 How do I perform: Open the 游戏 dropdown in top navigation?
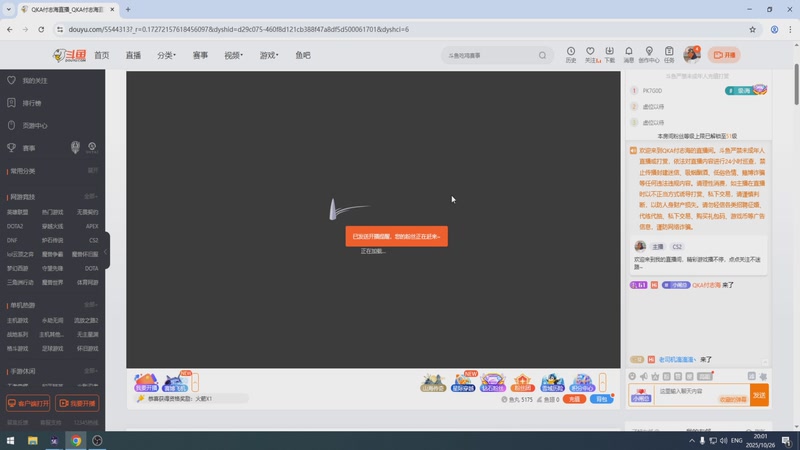coord(269,55)
